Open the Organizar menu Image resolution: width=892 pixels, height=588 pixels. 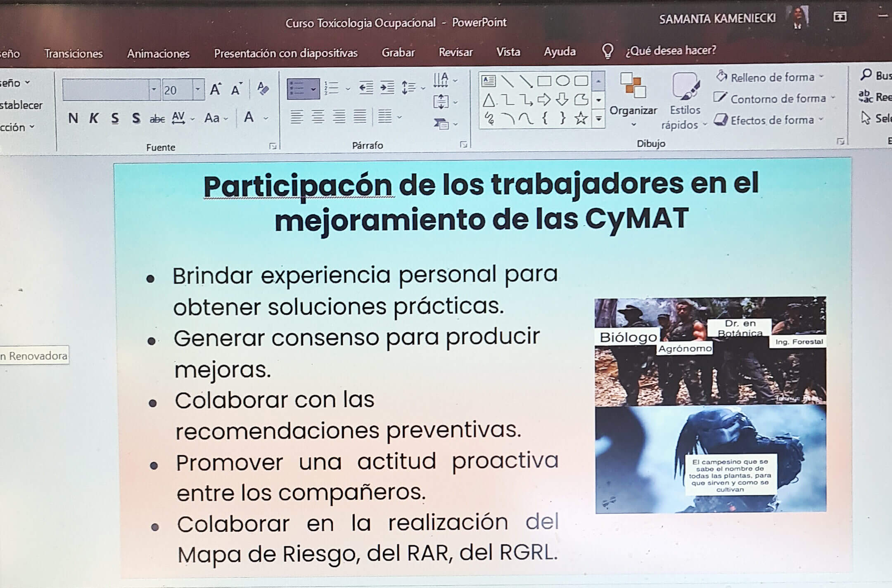click(633, 100)
